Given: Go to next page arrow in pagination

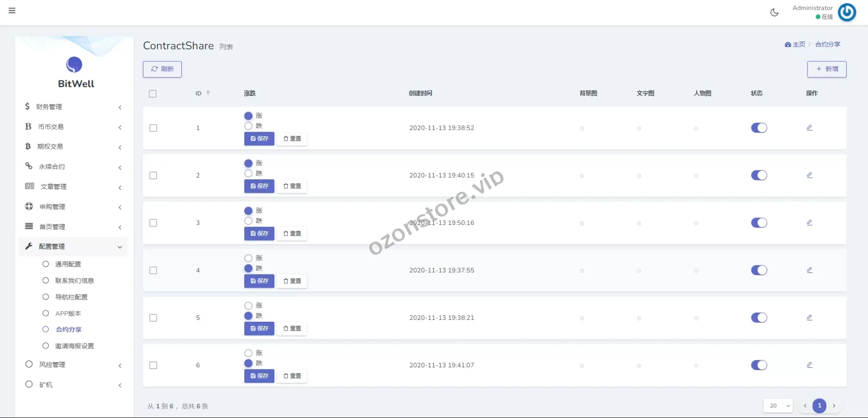Looking at the screenshot, I should 834,406.
